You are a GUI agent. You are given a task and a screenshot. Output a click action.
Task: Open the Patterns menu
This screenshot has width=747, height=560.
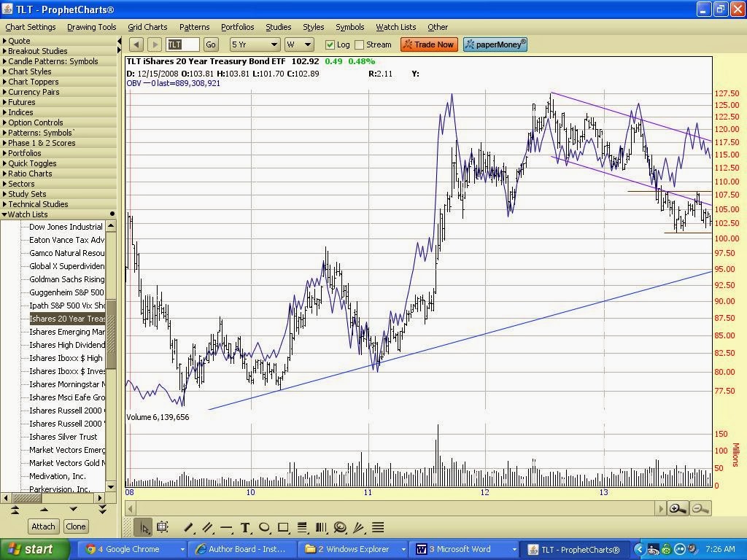(x=194, y=27)
